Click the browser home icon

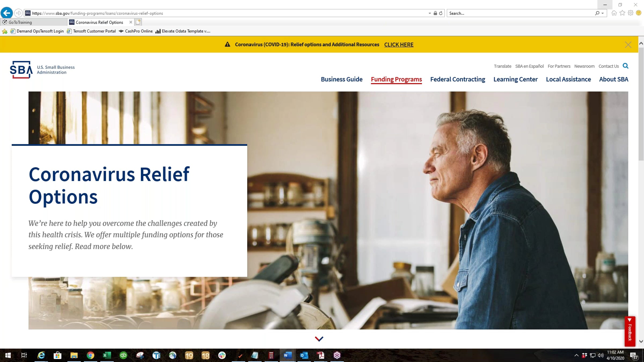tap(614, 13)
